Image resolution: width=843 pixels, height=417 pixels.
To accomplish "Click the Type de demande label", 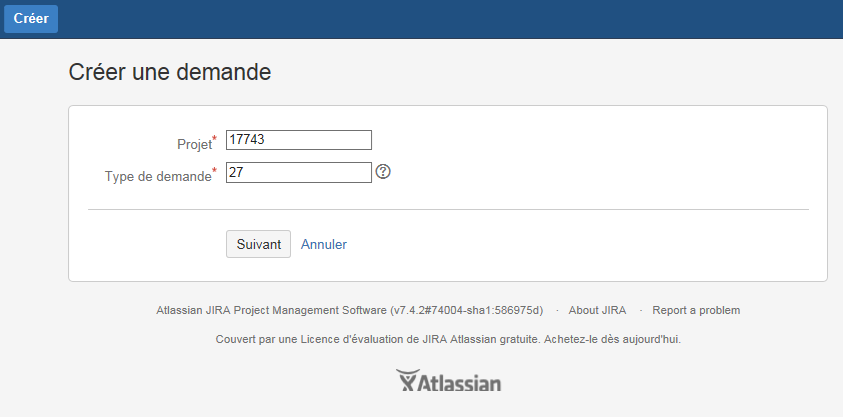I will (x=158, y=176).
